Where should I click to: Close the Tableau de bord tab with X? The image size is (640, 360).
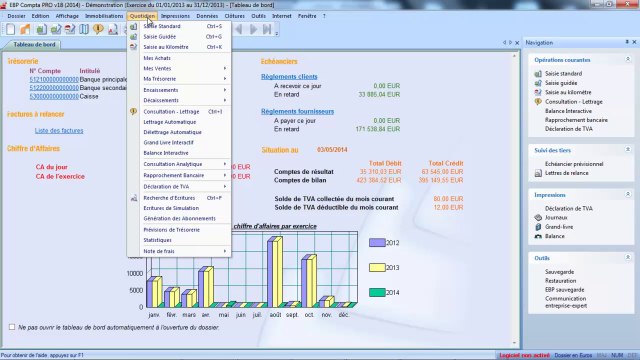tap(517, 42)
